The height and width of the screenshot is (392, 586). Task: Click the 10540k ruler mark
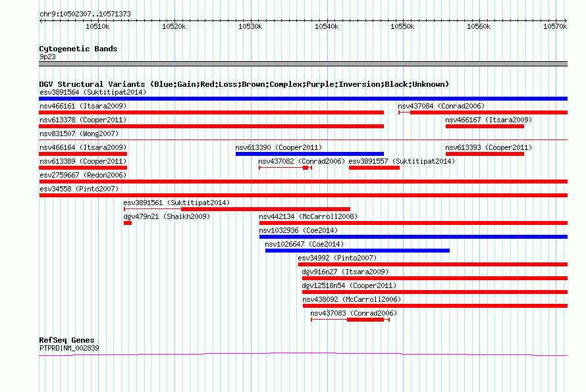point(327,26)
